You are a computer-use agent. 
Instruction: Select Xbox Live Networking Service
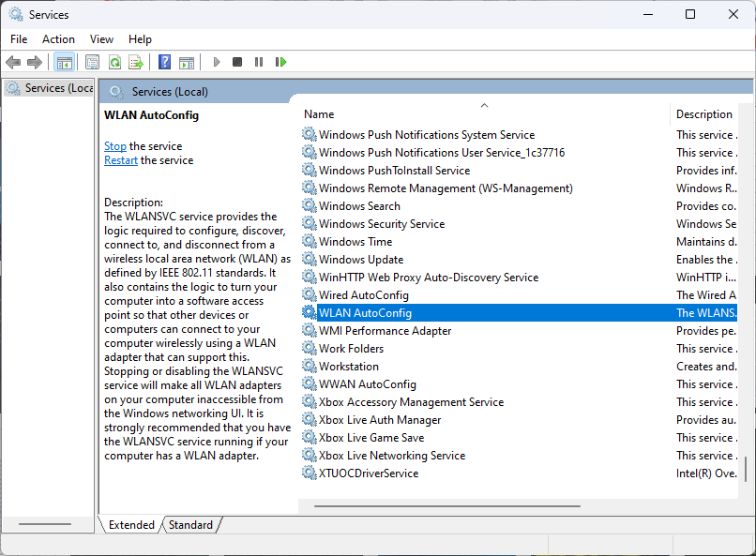coord(392,456)
